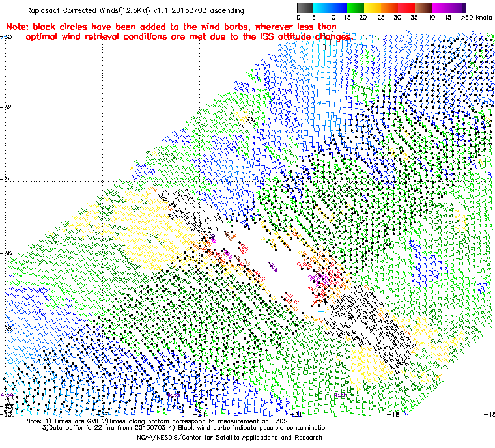Click the gray 0–5 knots legend swatch
This screenshot has height=448, width=495.
305,8
